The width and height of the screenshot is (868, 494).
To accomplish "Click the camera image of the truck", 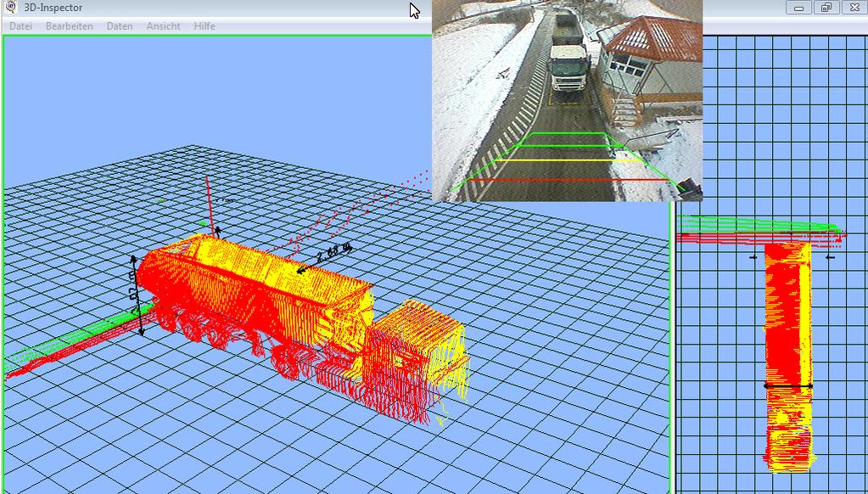I will tap(567, 100).
